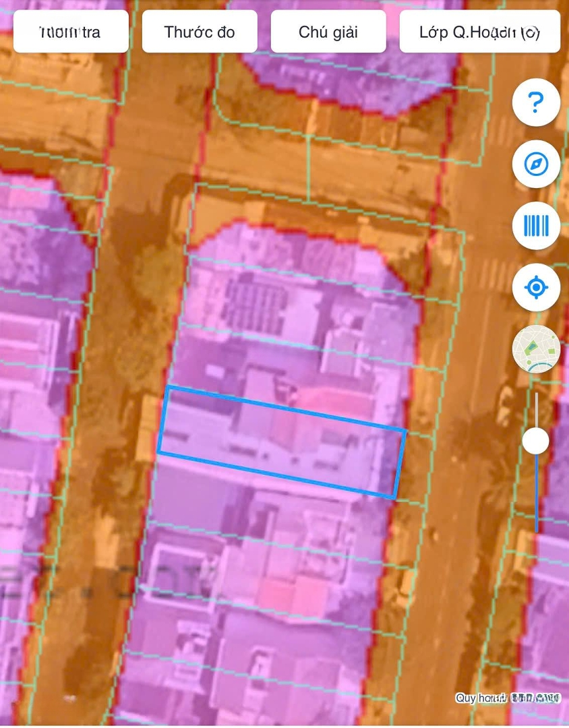Click the question mark help icon
This screenshot has width=569, height=728.
(x=536, y=103)
